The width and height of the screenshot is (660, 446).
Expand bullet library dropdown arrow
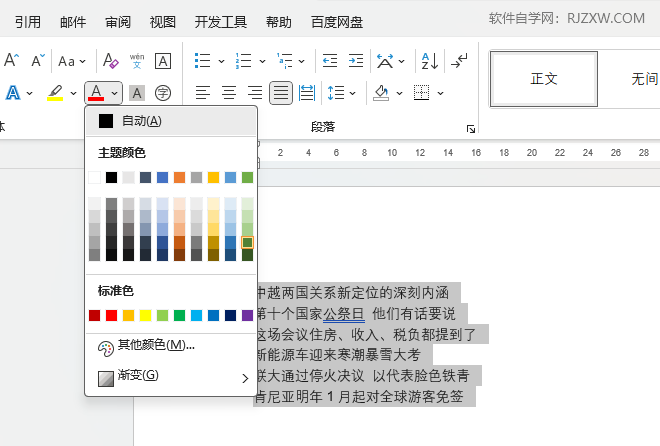click(221, 61)
